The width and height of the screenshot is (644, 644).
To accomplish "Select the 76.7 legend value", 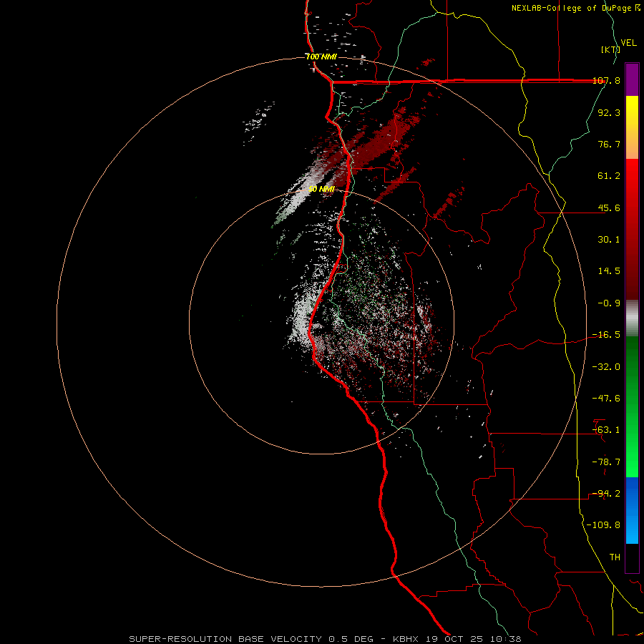I will 609,144.
